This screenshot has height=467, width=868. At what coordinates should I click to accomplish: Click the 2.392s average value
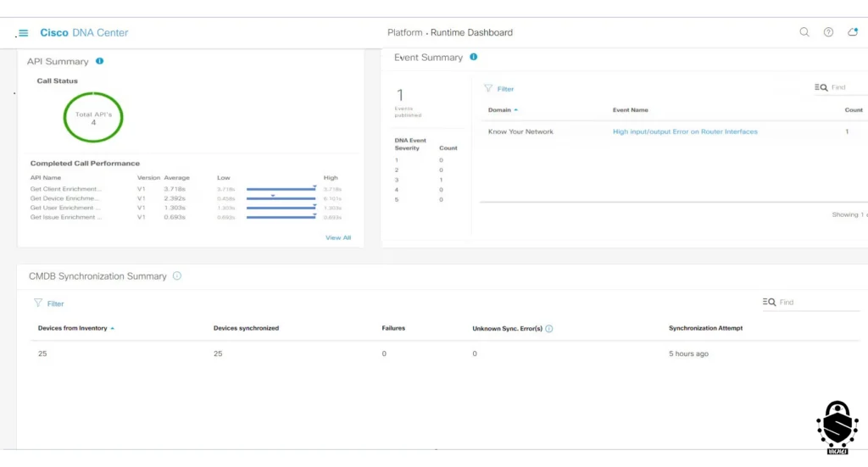175,198
